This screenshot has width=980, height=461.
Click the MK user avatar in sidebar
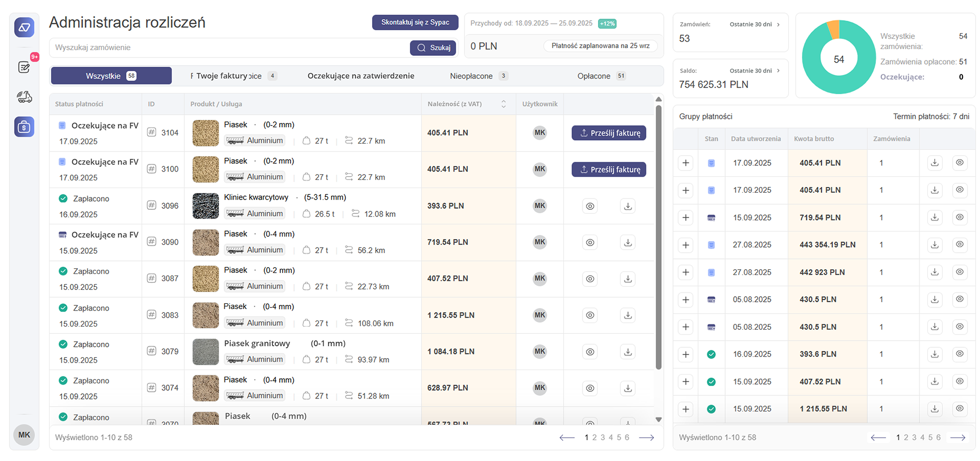[x=24, y=435]
